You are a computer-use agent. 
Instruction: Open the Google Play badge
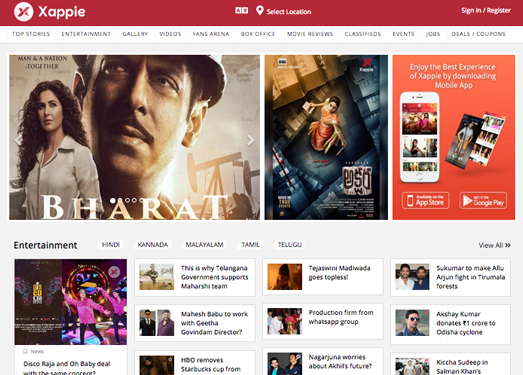pyautogui.click(x=483, y=201)
